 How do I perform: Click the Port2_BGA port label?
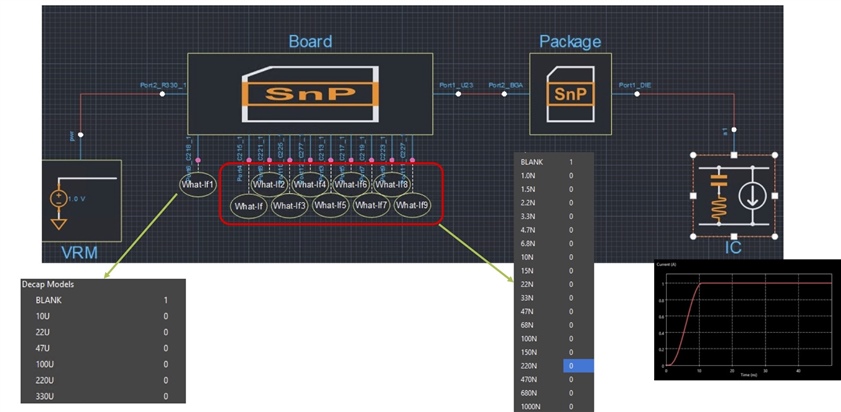click(506, 85)
